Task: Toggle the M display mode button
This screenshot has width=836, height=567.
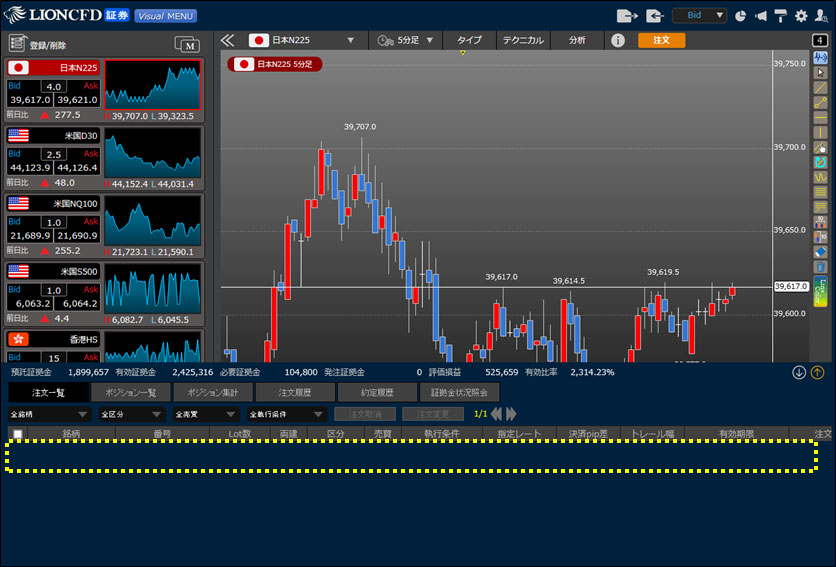Action: 186,43
